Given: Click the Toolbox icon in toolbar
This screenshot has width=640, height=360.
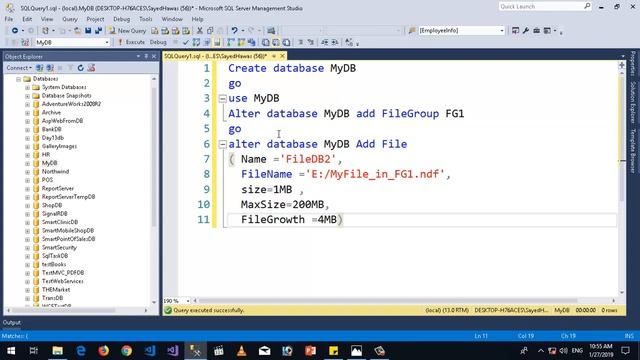Looking at the screenshot, I should click(x=536, y=31).
